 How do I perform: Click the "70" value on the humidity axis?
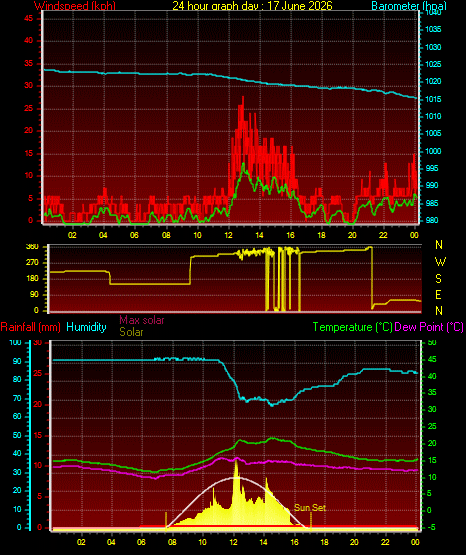tap(17, 399)
